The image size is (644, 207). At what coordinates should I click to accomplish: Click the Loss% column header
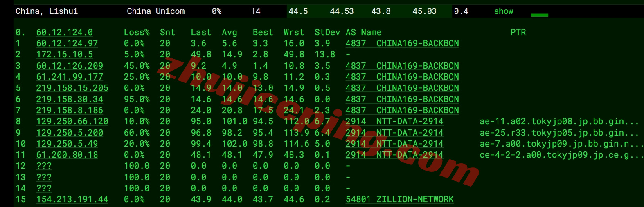pos(137,32)
